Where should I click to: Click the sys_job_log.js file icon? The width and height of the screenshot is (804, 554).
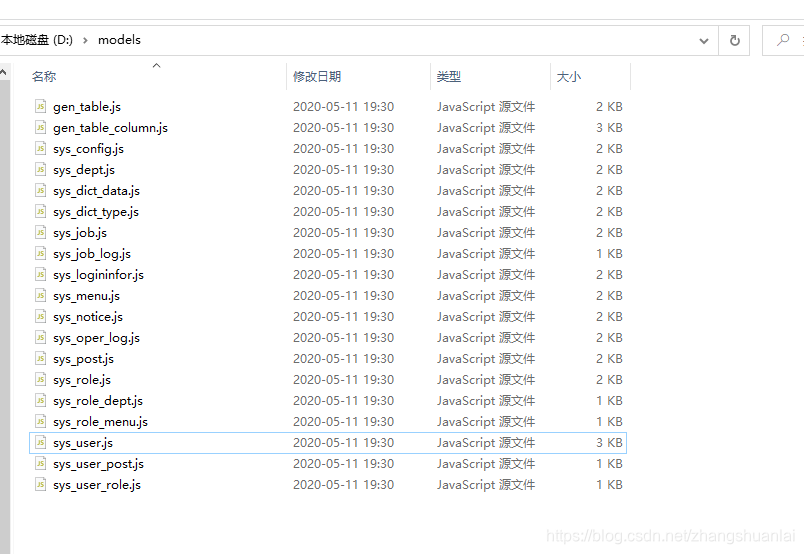click(41, 253)
